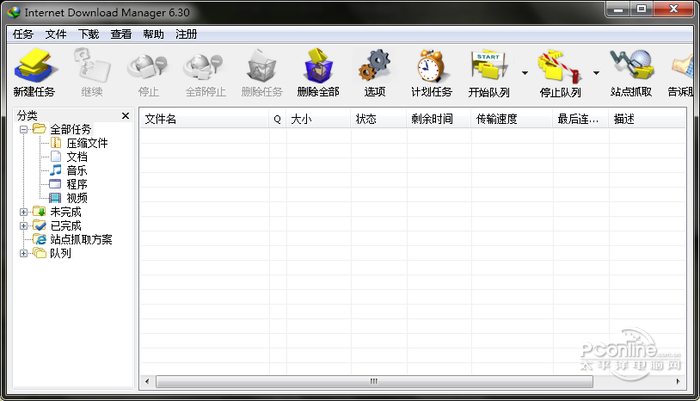Sort by 状态 column header
The height and width of the screenshot is (401, 700).
click(379, 119)
